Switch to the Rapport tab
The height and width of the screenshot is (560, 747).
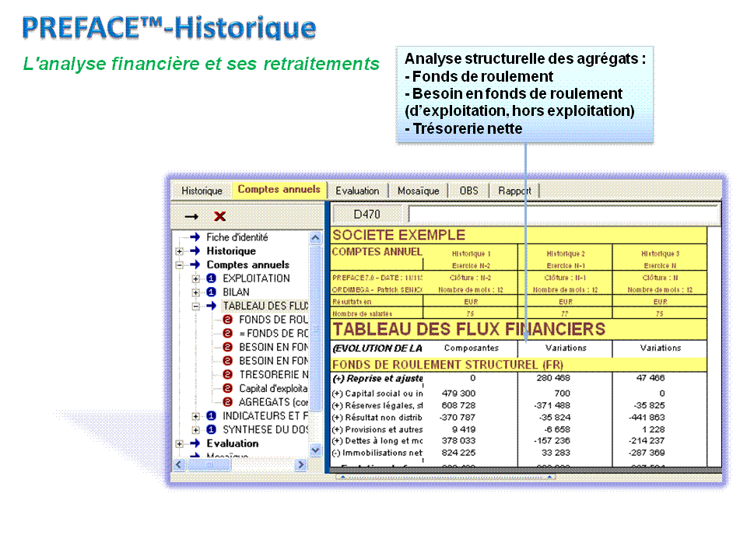point(514,191)
